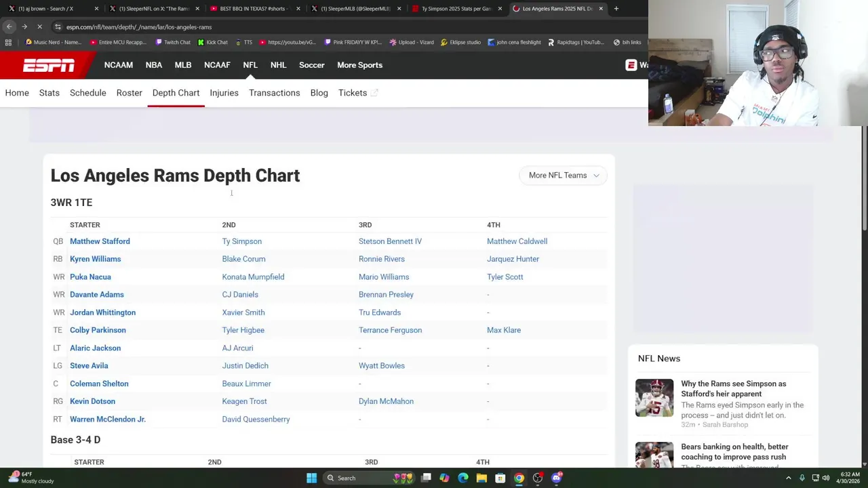Open the Soccer menu in ESPN navigation
Viewport: 868px width, 488px height.
click(312, 65)
